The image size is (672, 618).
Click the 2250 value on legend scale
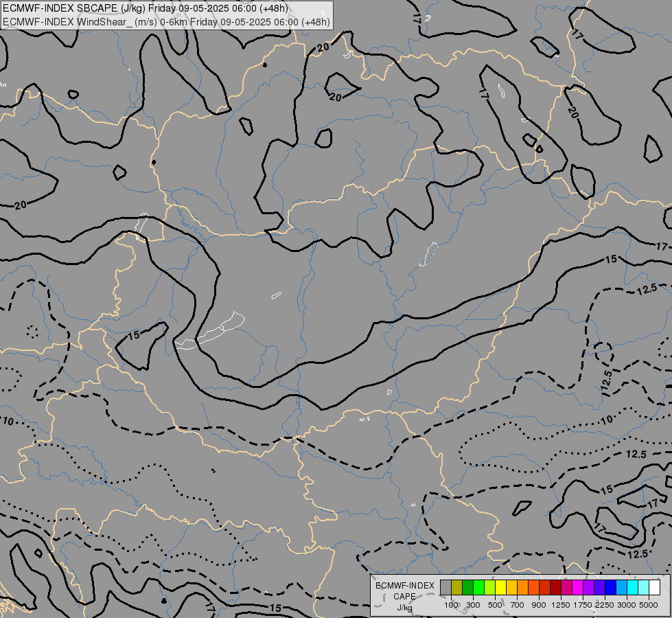click(605, 605)
